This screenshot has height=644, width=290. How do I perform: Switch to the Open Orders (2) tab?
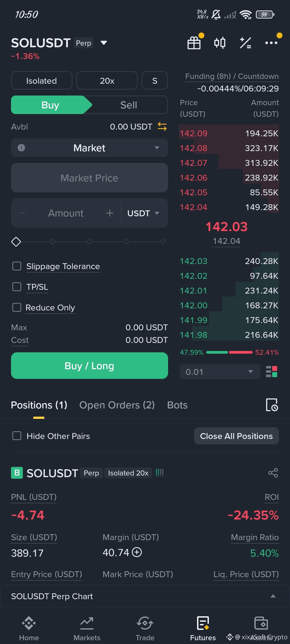(x=117, y=405)
